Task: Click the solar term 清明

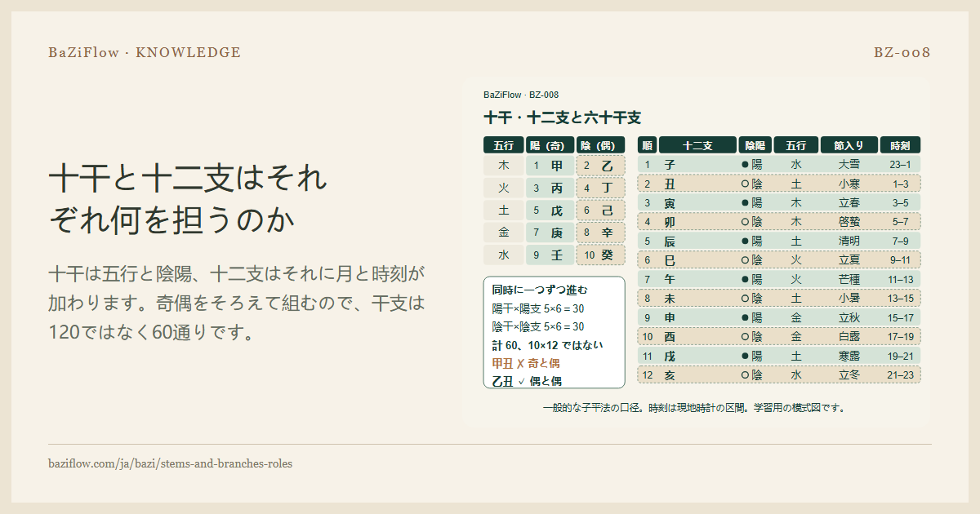Action: pos(849,241)
